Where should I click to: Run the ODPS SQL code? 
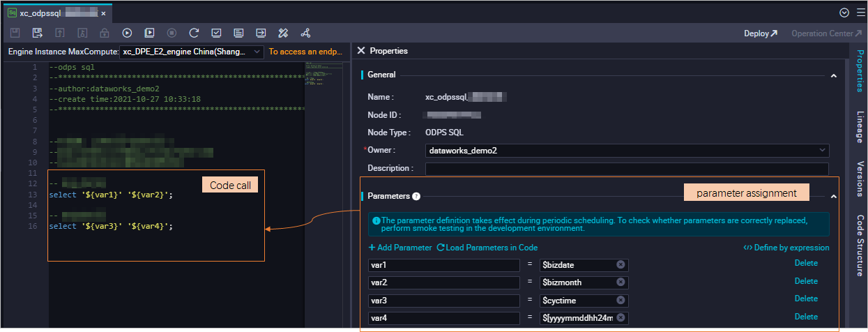127,33
